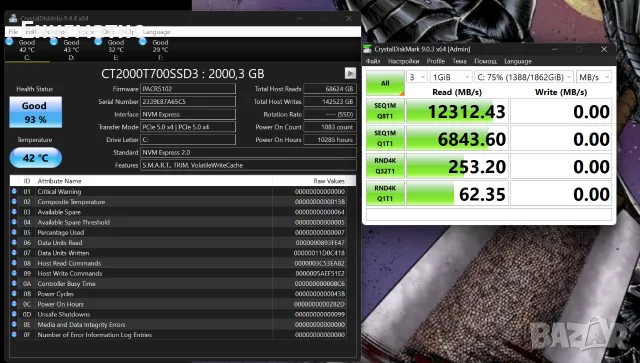Open the Настройки menu in CrystalDiskMark
The width and height of the screenshot is (640, 363).
403,61
